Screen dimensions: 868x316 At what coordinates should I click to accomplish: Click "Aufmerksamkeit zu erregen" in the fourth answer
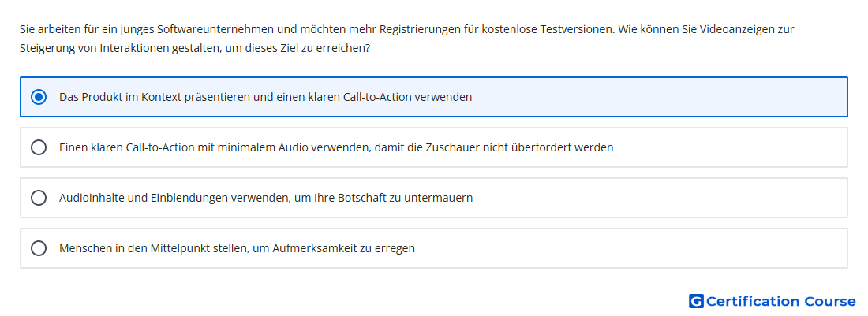(x=344, y=248)
